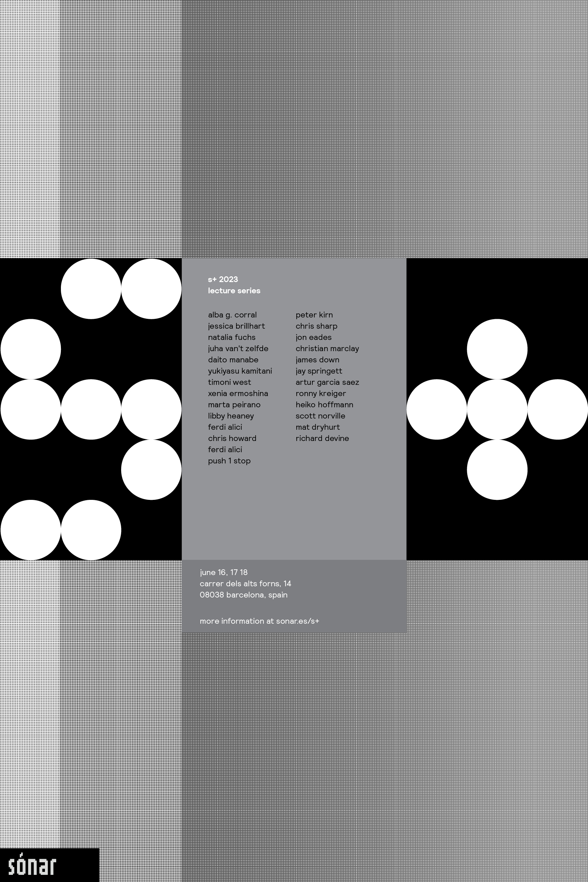
Task: Select the line '08038 barcelona, spain'
Action: tap(244, 595)
